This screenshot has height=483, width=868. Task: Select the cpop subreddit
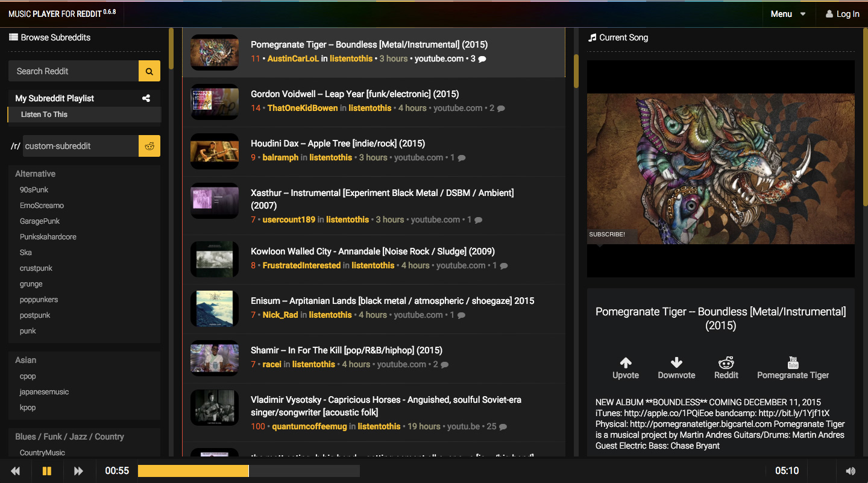click(x=28, y=376)
